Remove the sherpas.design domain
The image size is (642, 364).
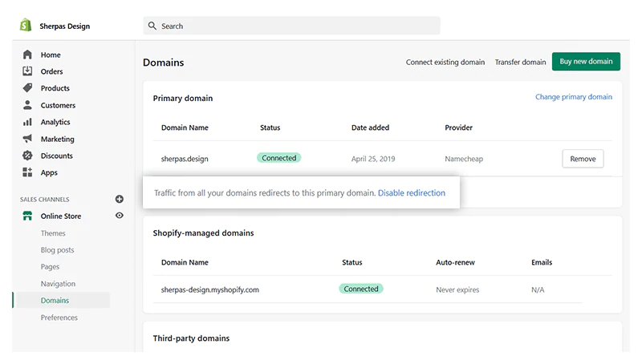[583, 159]
